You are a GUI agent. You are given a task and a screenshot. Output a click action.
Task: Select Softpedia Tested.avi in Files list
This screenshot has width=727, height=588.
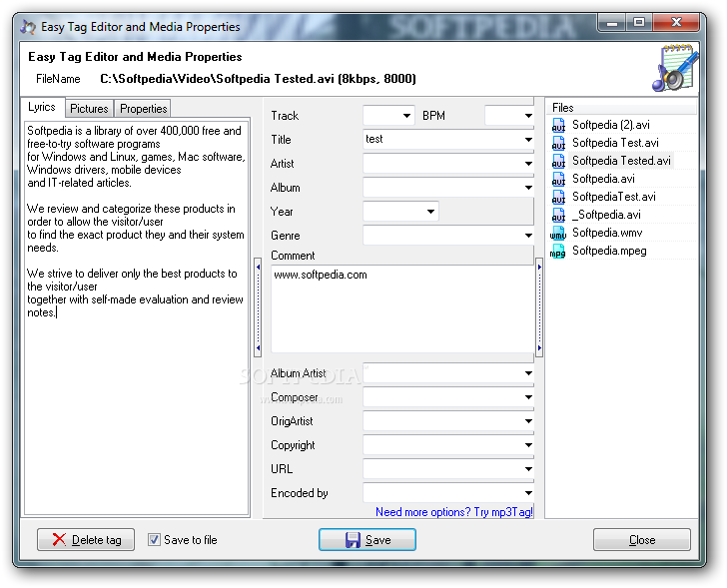tap(621, 161)
